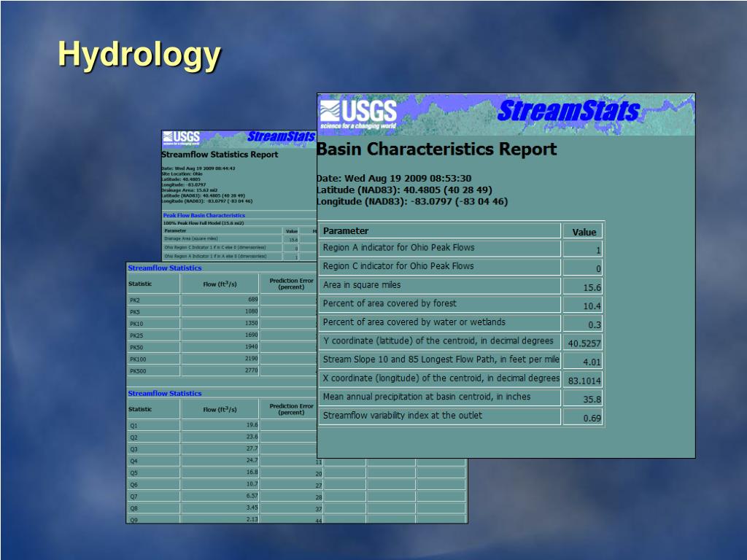This screenshot has width=747, height=560.
Task: Click the PK10 statistic cell
Action: 153,324
